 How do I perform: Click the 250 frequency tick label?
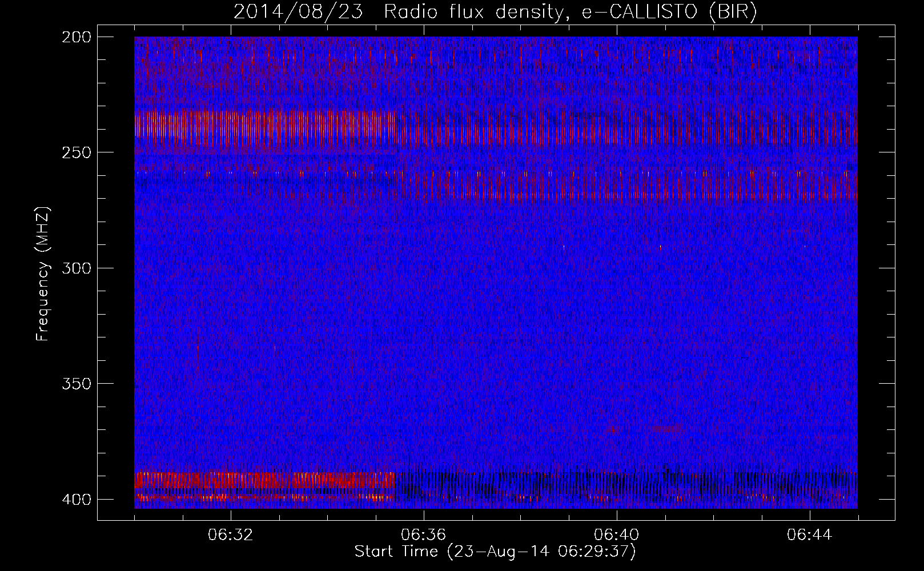(x=77, y=152)
